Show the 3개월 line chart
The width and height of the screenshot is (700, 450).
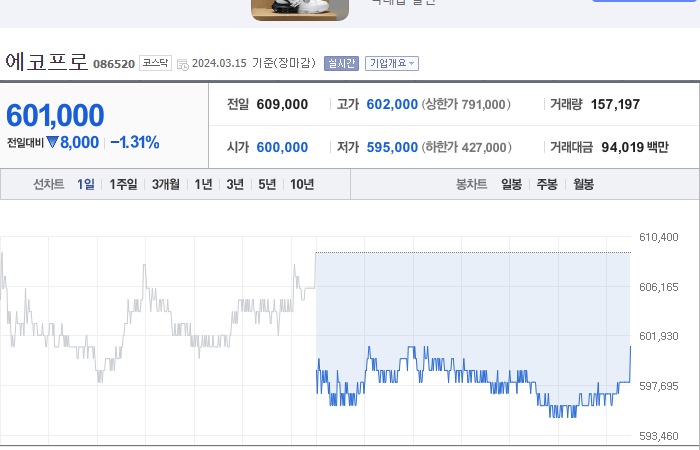(x=166, y=184)
